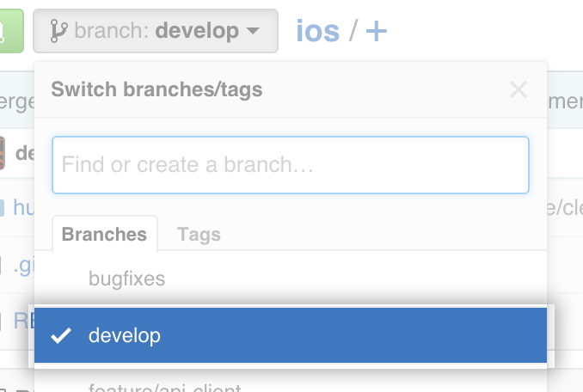Click the commit author avatar thumbnail

(x=2, y=153)
